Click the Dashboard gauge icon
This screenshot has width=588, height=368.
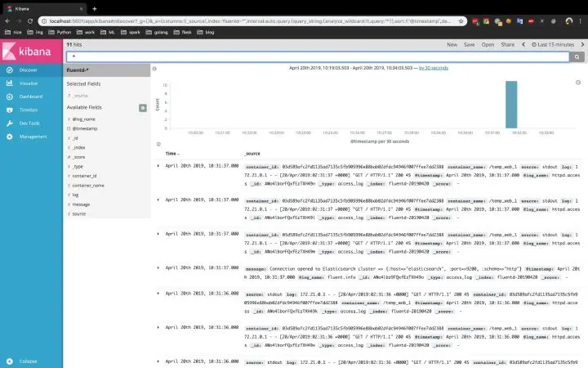click(10, 96)
